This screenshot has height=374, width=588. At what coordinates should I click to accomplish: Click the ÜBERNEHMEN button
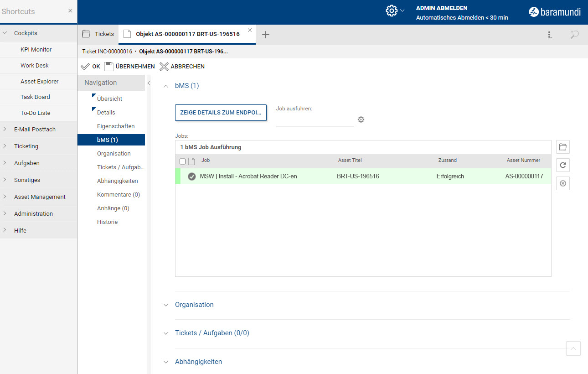pos(130,67)
